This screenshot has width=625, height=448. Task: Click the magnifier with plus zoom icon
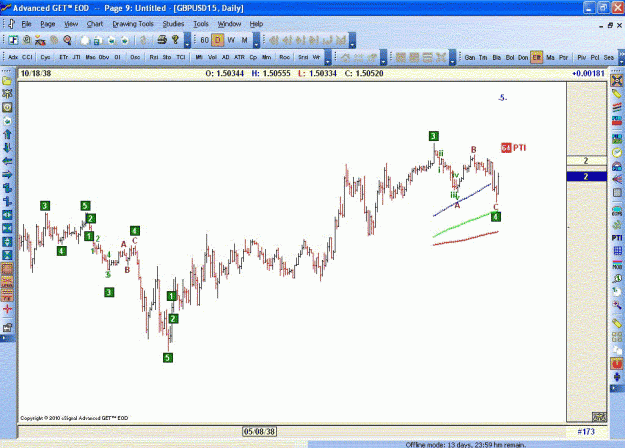pos(617,305)
